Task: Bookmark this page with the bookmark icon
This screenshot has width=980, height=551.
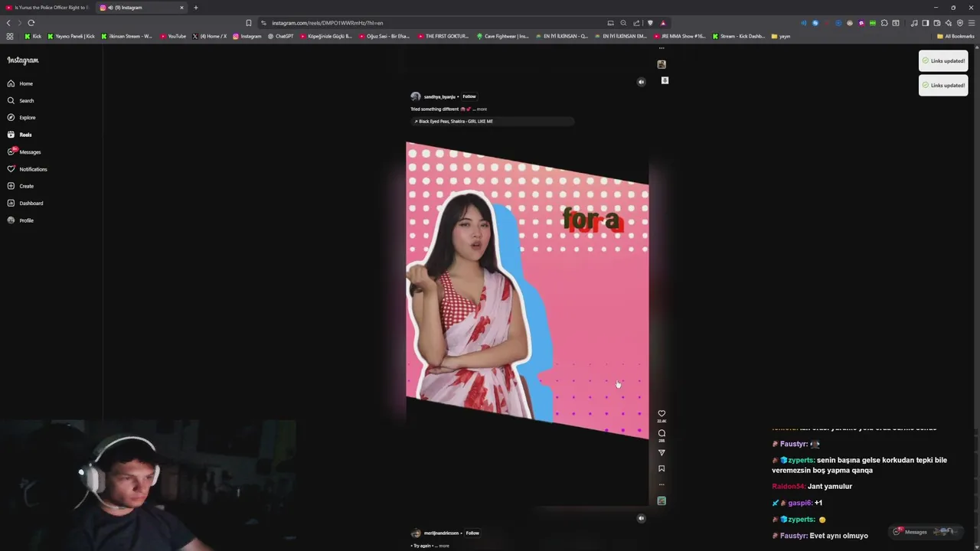Action: [x=248, y=23]
